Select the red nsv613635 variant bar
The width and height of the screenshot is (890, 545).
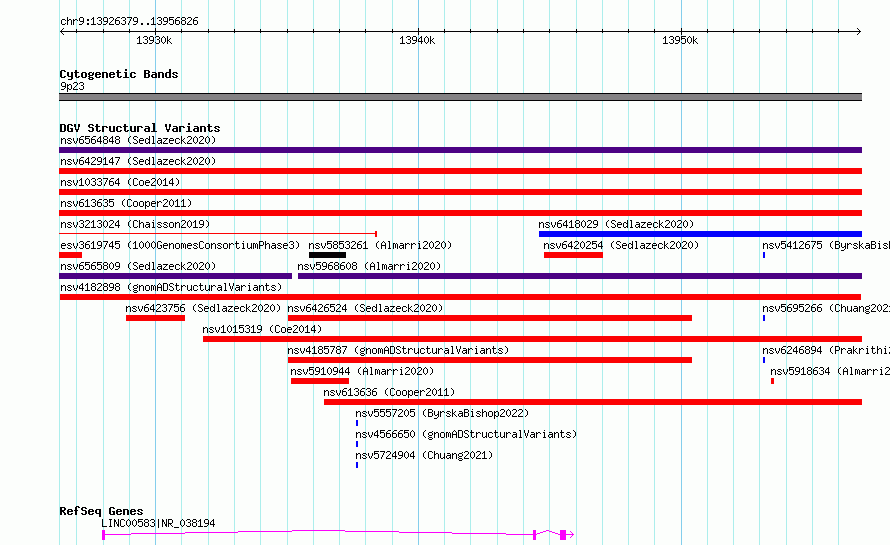[460, 213]
